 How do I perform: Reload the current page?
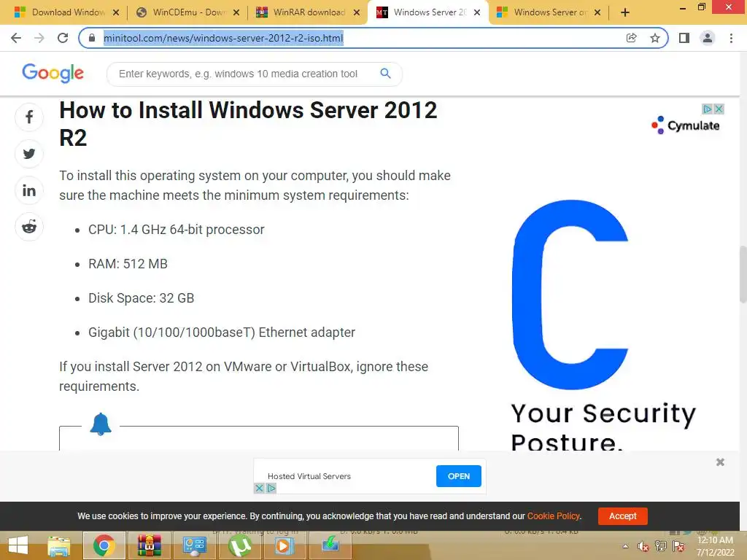[x=63, y=38]
